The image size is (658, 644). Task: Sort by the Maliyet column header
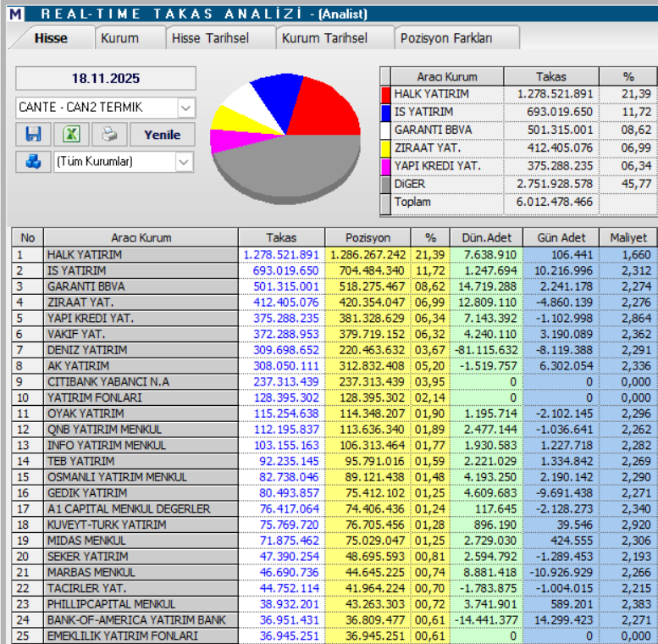pos(628,237)
